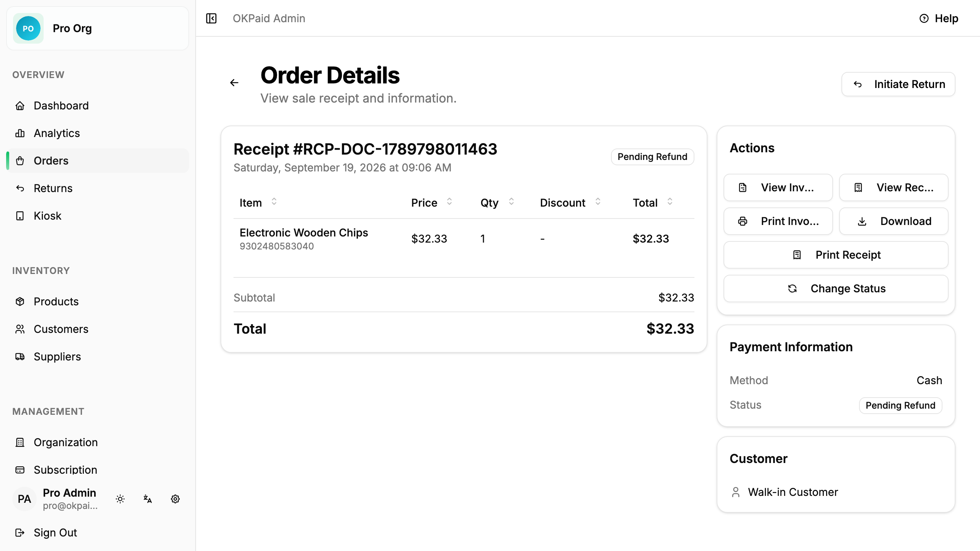Image resolution: width=980 pixels, height=551 pixels.
Task: Open the language translate icon
Action: pyautogui.click(x=148, y=499)
